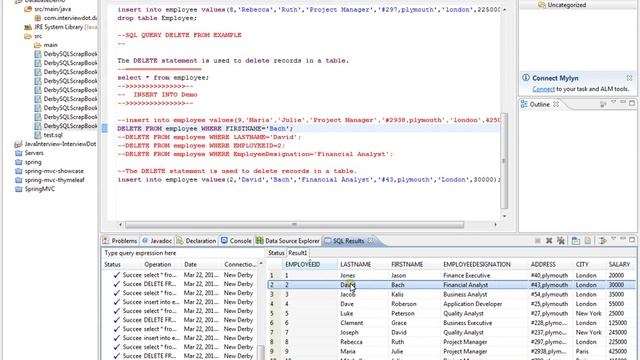Click the Outline toolbar icon left of its menu arrow
This screenshot has width=640, height=360.
click(x=603, y=104)
